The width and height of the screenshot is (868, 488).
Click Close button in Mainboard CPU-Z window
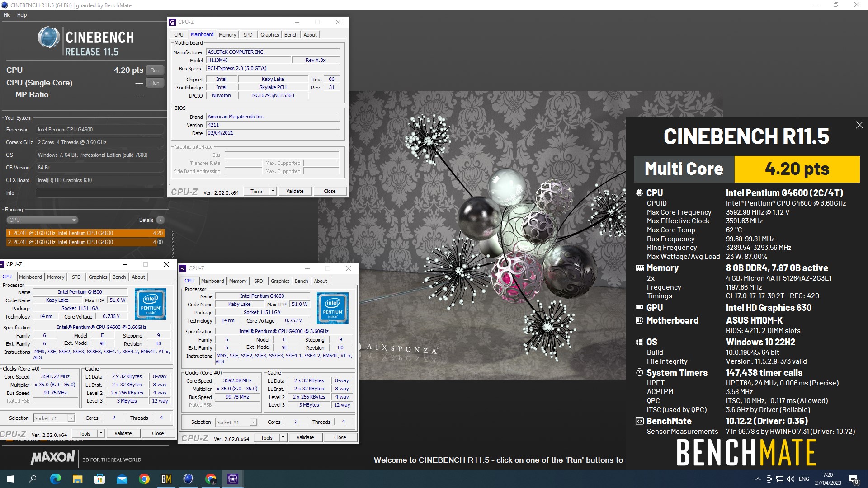[x=330, y=191]
